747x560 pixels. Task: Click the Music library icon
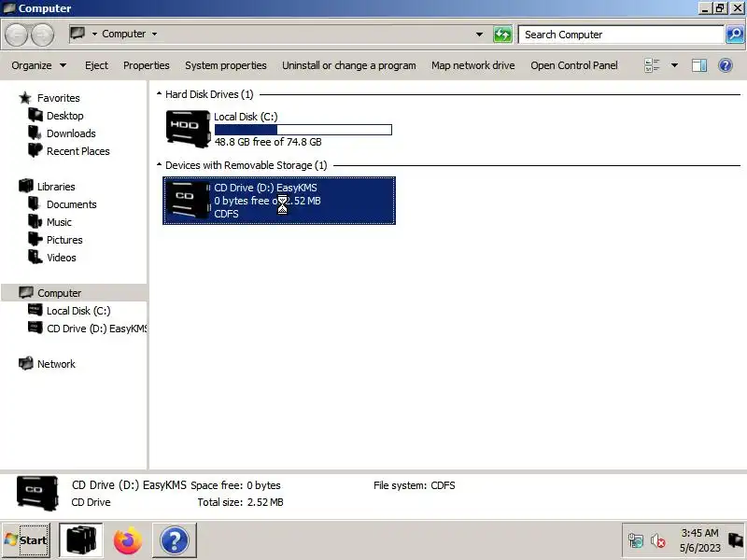point(35,221)
